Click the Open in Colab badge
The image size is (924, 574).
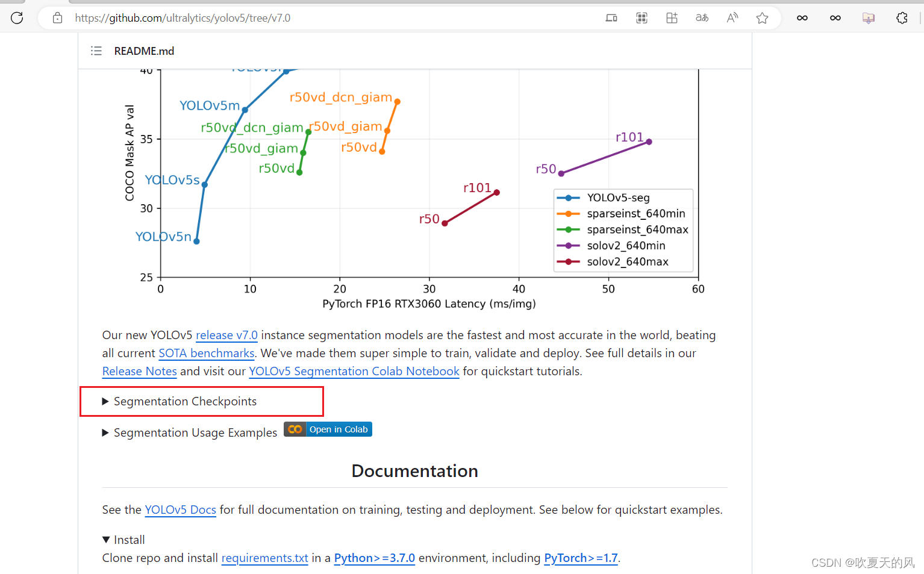[x=328, y=429]
